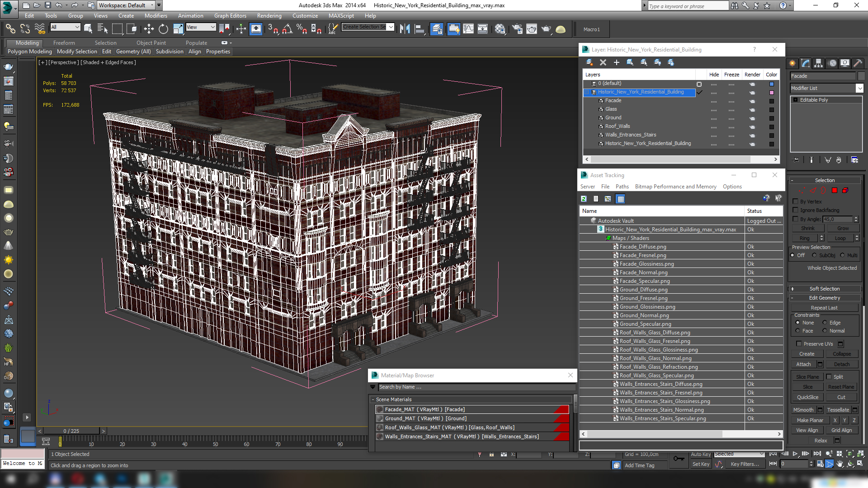Open Material/Map Browser options arrow
This screenshot has width=868, height=488.
coord(373,387)
